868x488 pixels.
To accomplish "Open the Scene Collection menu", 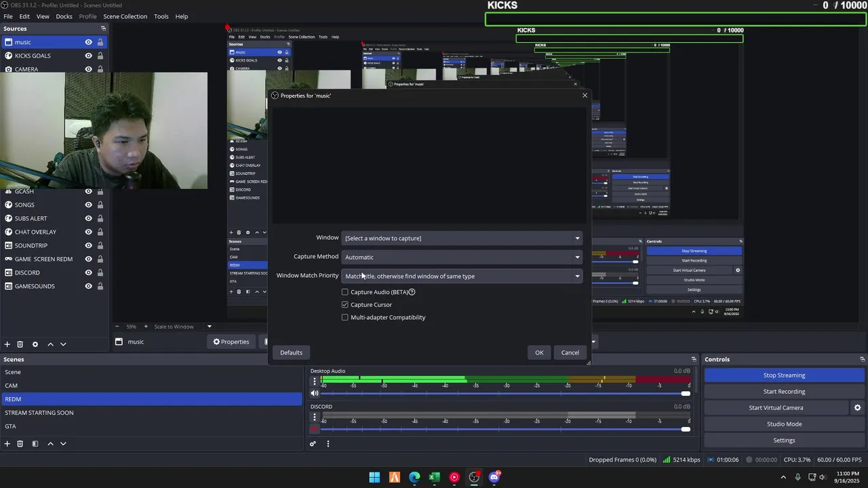I will pyautogui.click(x=125, y=16).
